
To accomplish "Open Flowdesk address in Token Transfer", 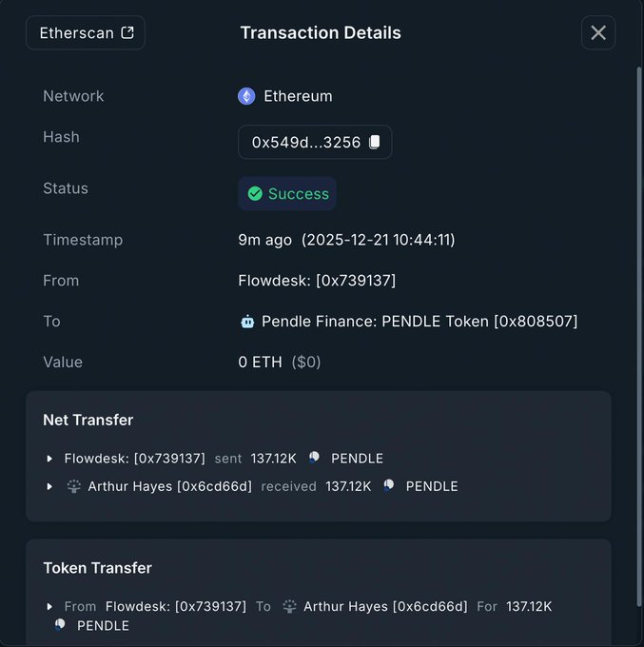I will click(176, 606).
